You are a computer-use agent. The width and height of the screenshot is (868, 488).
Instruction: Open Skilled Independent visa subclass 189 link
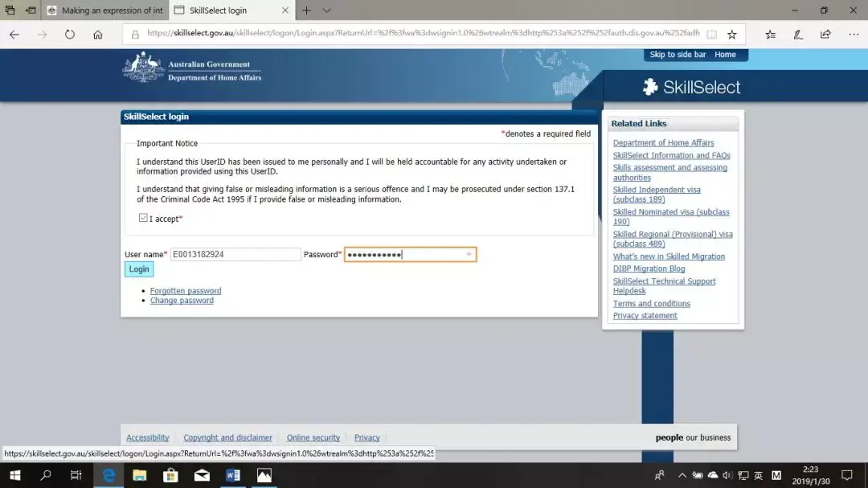coord(657,195)
